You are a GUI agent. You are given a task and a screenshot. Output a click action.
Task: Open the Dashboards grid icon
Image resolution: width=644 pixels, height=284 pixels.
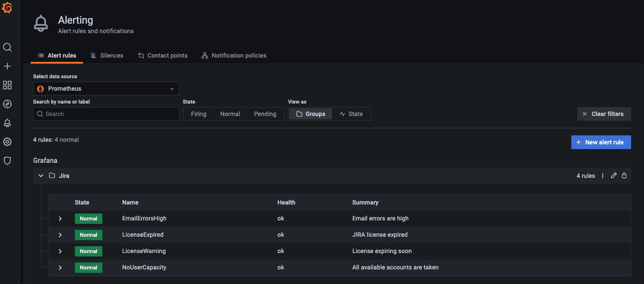7,85
